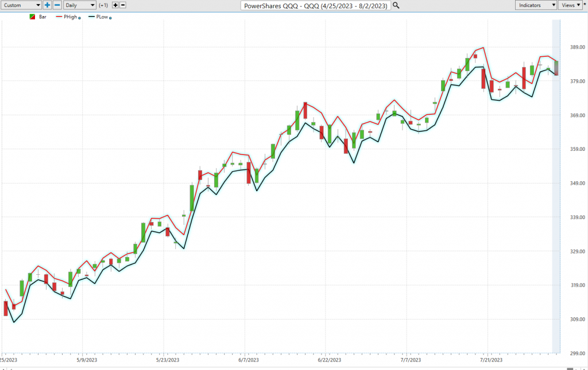
Task: Click the blue dot next to PLow
Action: click(x=110, y=18)
